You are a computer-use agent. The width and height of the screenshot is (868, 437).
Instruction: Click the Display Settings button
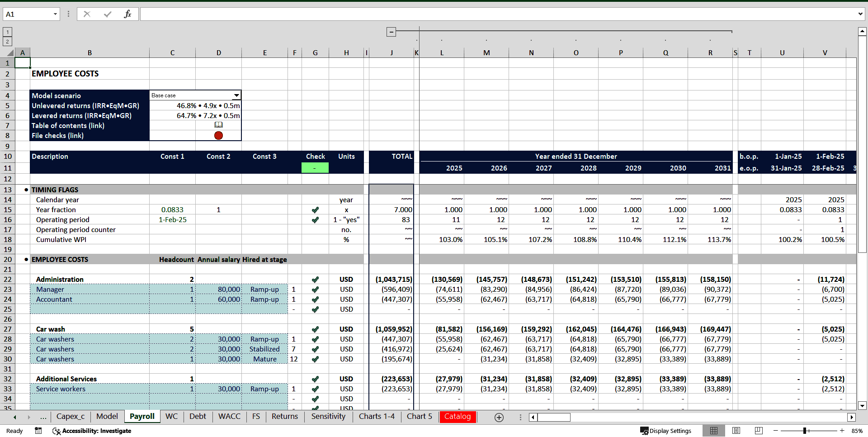666,431
